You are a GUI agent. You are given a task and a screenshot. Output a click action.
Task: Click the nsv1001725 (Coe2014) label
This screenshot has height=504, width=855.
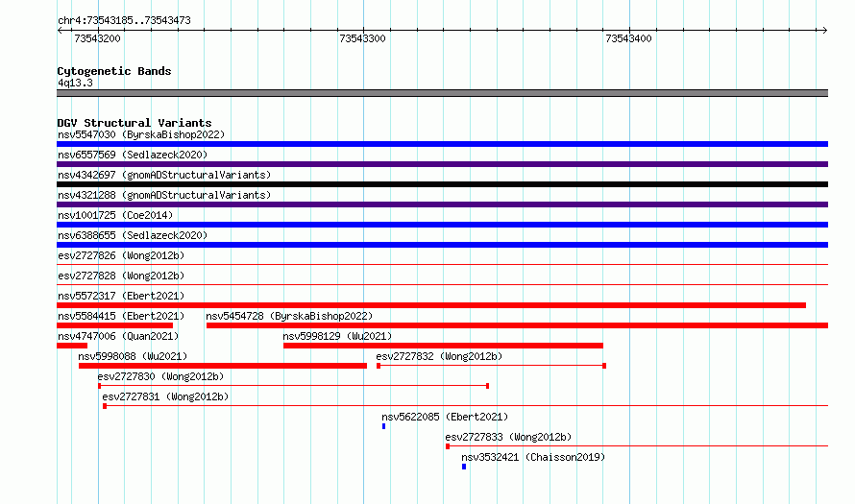[115, 215]
